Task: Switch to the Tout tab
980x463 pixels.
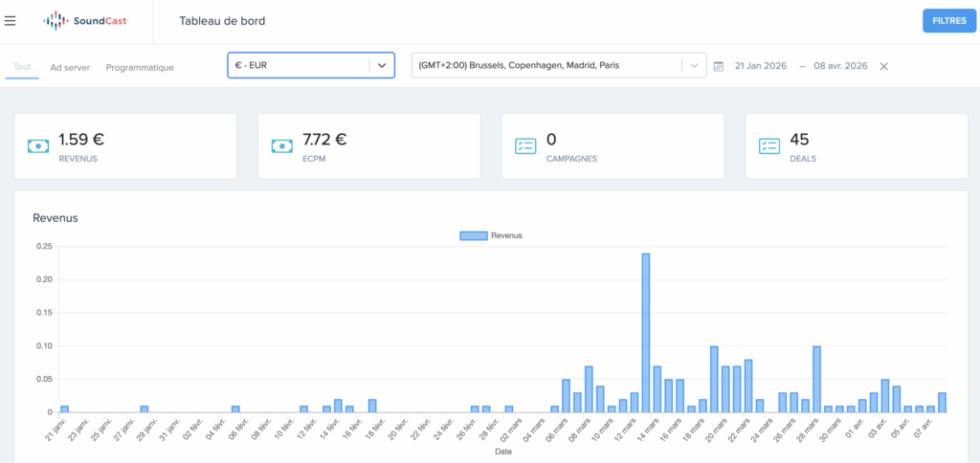Action: [x=22, y=68]
